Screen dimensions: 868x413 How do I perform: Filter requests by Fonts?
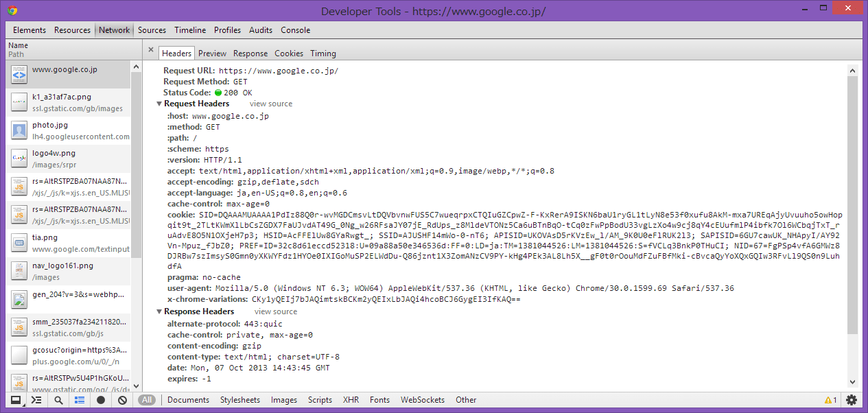tap(379, 400)
